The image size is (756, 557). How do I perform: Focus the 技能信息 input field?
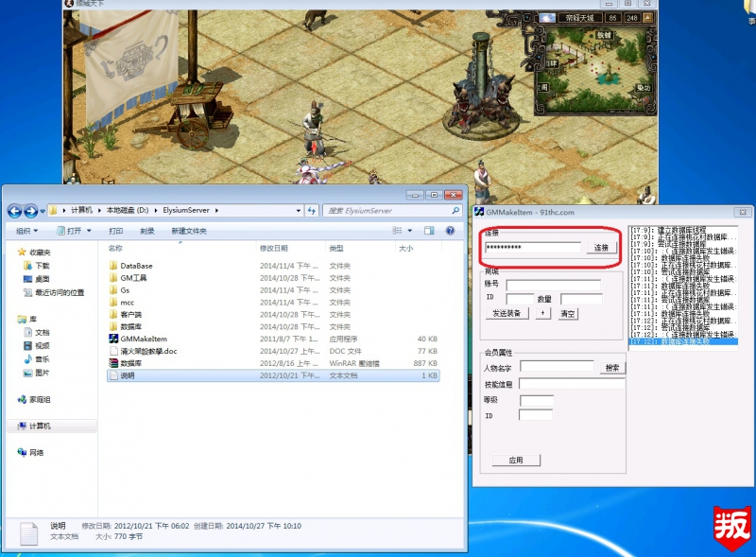(x=572, y=384)
